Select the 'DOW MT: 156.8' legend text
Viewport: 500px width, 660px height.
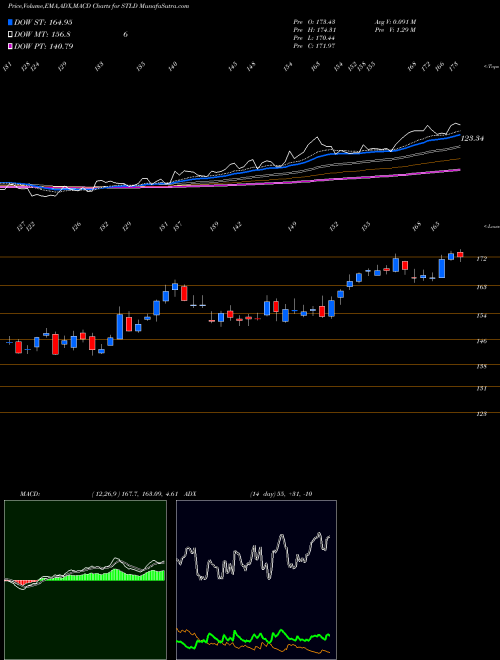42,35
